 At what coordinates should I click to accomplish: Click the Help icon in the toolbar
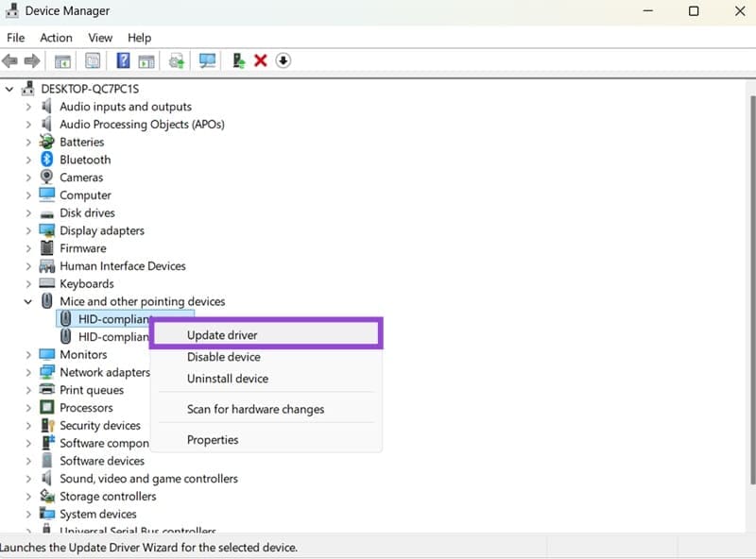coord(122,59)
